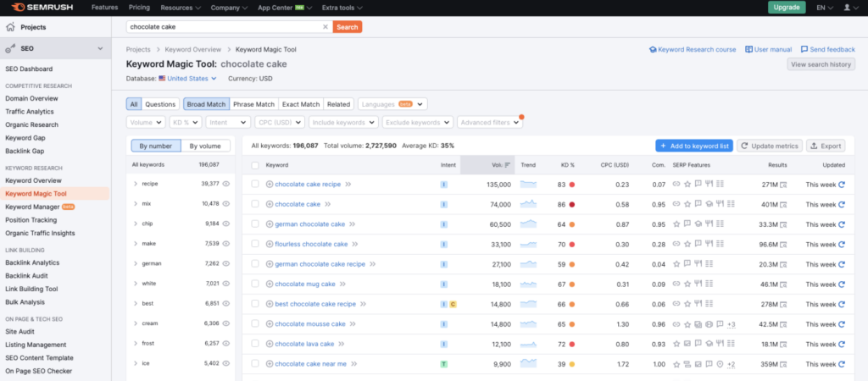Tick the checkbox for chocolate lava cake
Screen dimensions: 868x381
click(255, 344)
